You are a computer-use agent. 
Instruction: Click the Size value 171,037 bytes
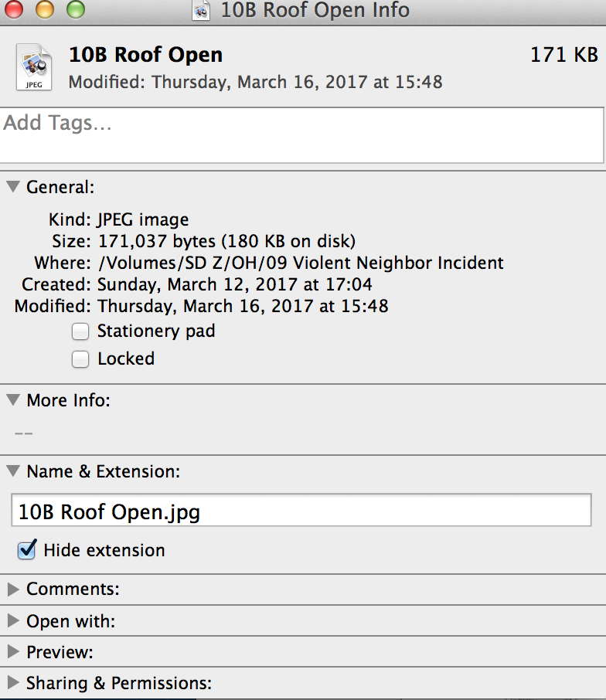click(226, 241)
